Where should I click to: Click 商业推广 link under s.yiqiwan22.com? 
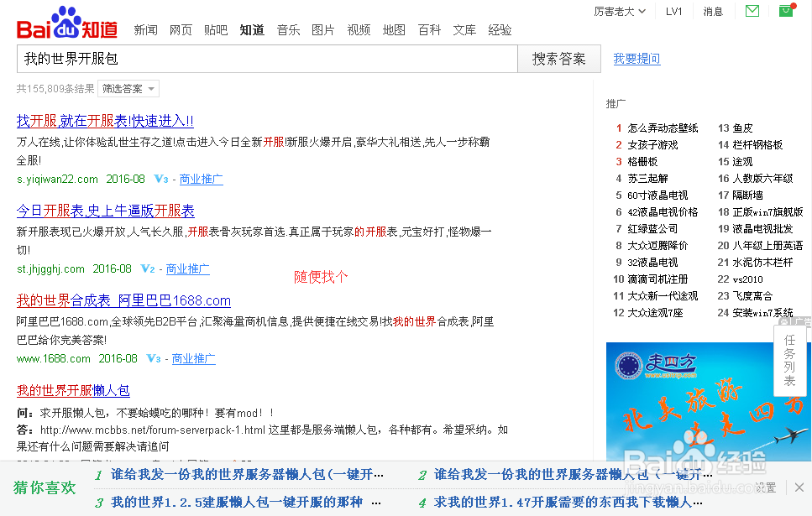click(x=201, y=179)
